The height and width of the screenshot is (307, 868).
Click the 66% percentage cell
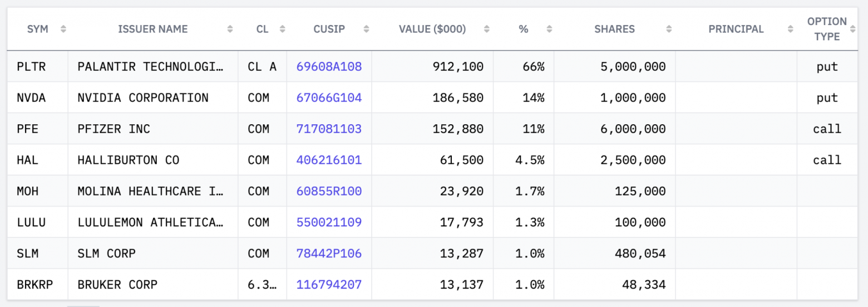[x=524, y=66]
